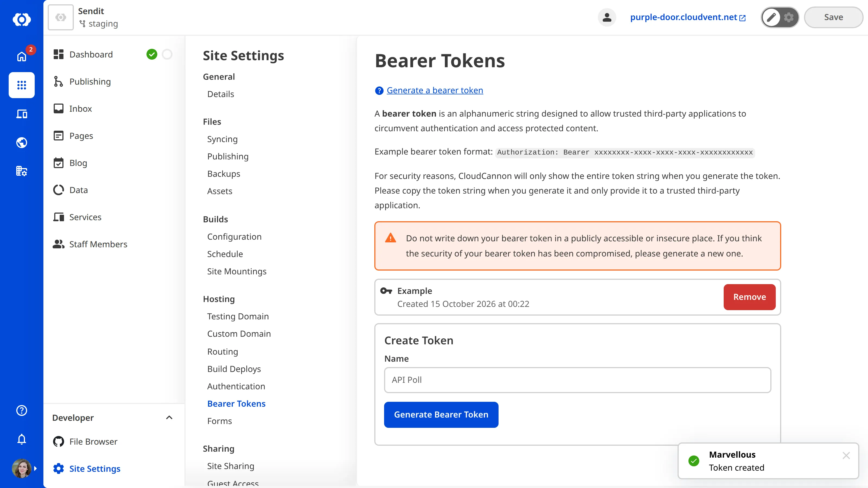Expand the arrow next to user avatar
This screenshot has width=868, height=488.
(35, 468)
